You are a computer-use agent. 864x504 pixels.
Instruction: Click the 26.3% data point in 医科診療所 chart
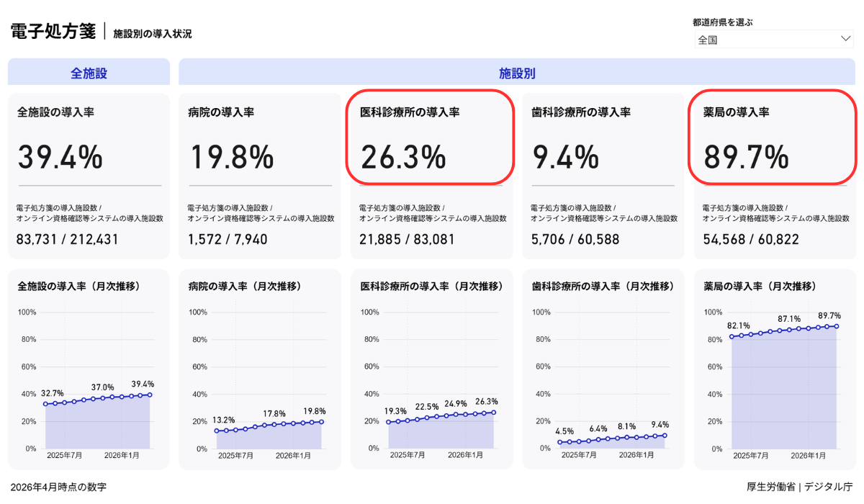(493, 413)
